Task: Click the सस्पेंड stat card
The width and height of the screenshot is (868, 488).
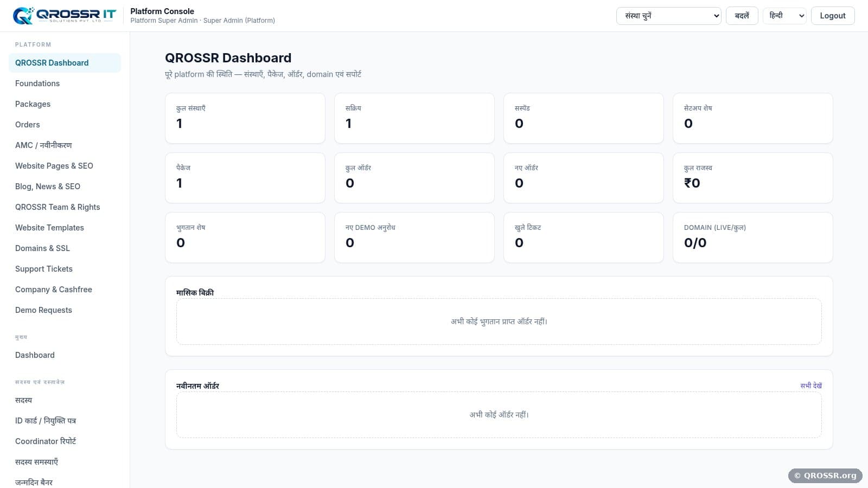Action: [x=584, y=118]
